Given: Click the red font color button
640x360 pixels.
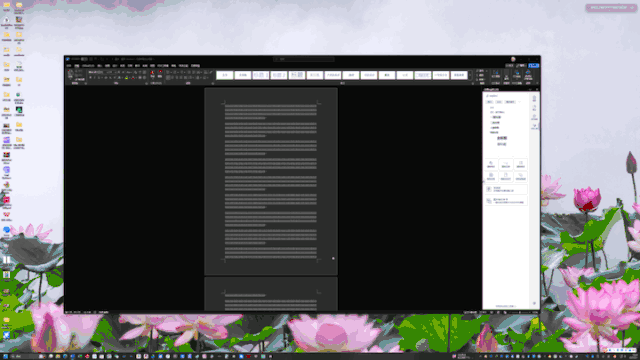Looking at the screenshot, I should [x=133, y=78].
